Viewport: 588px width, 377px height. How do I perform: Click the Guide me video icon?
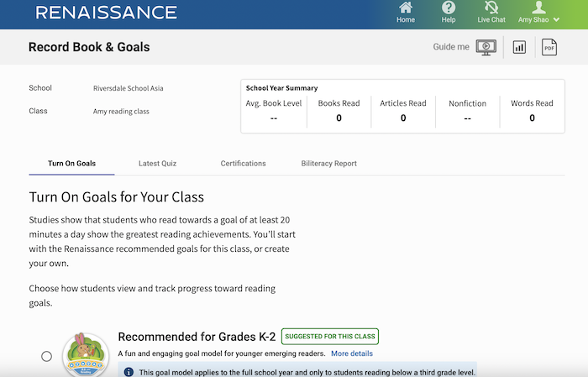(x=486, y=47)
